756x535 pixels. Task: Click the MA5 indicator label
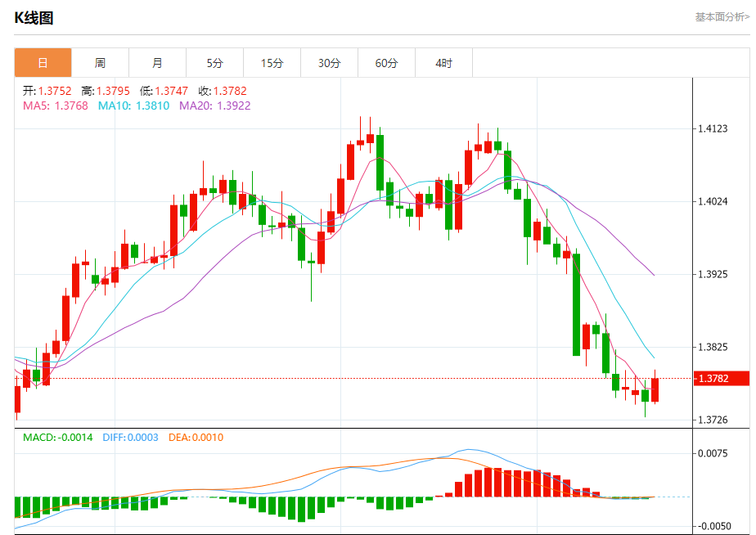tap(55, 106)
